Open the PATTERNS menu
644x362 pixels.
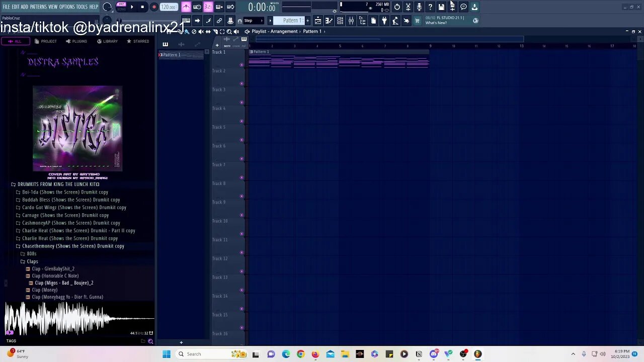tap(38, 7)
